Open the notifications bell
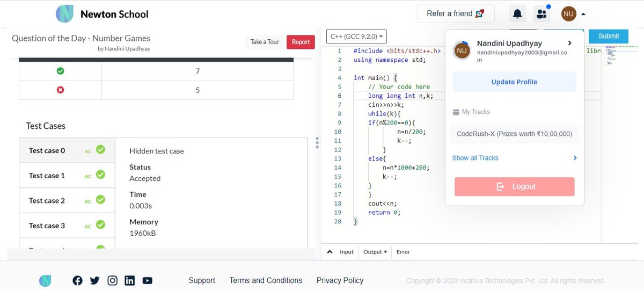This screenshot has width=644, height=291. [x=517, y=14]
